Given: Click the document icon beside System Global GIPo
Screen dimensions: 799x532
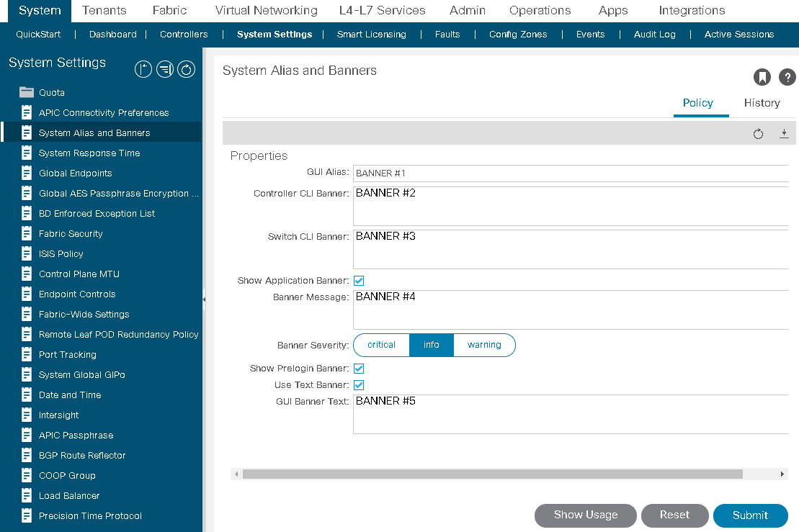Looking at the screenshot, I should point(27,374).
